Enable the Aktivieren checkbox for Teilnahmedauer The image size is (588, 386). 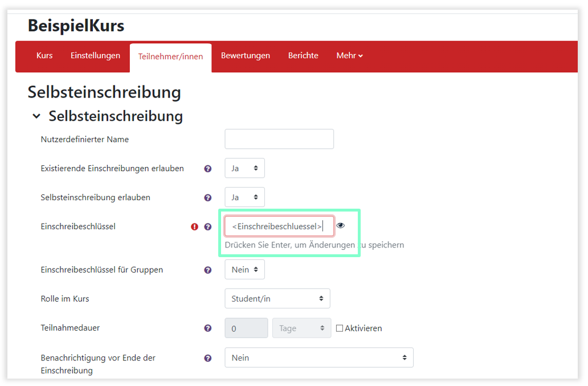point(340,328)
